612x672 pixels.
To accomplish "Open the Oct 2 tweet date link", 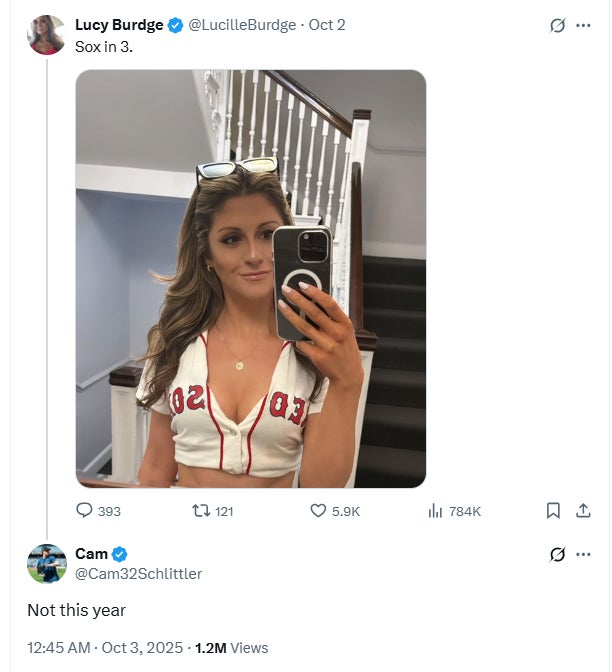I will point(327,26).
